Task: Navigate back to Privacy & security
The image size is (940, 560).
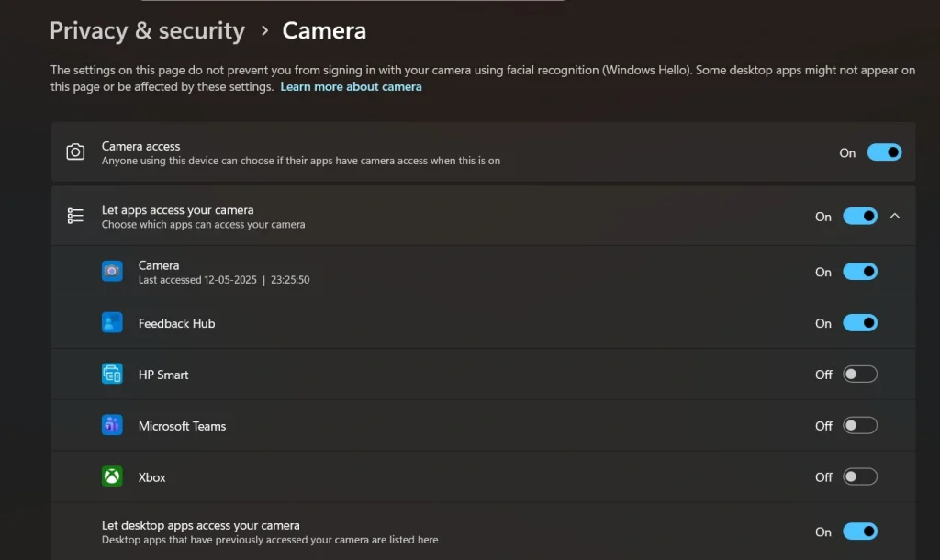Action: click(x=147, y=30)
